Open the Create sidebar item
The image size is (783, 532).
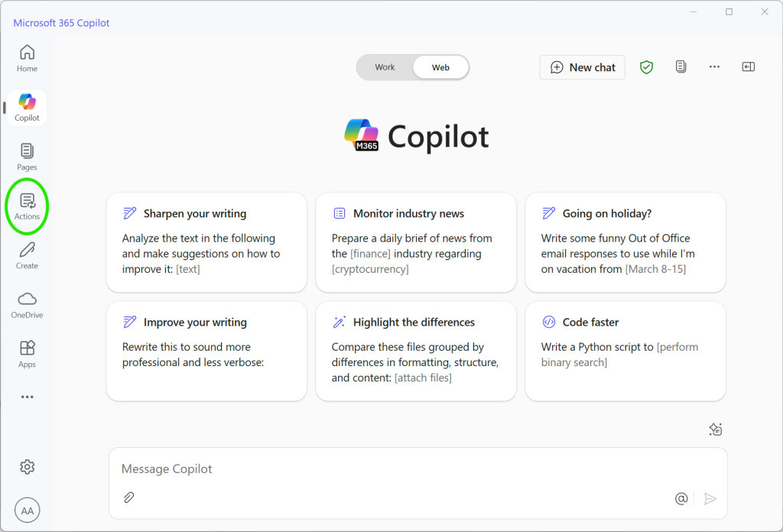tap(27, 256)
